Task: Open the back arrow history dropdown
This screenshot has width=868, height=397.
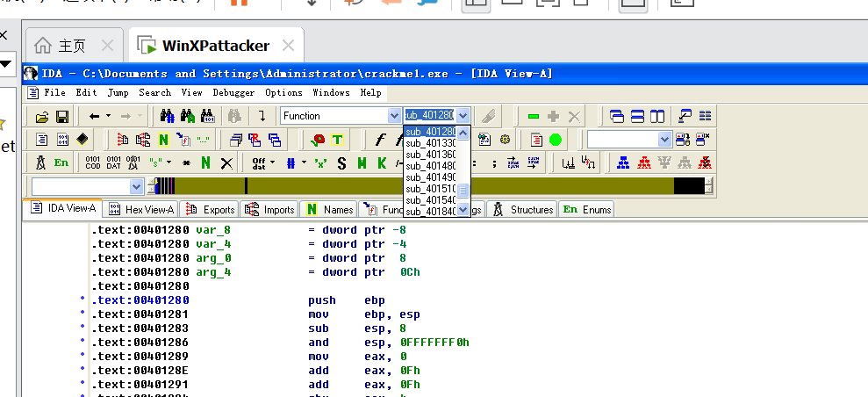Action: (108, 116)
